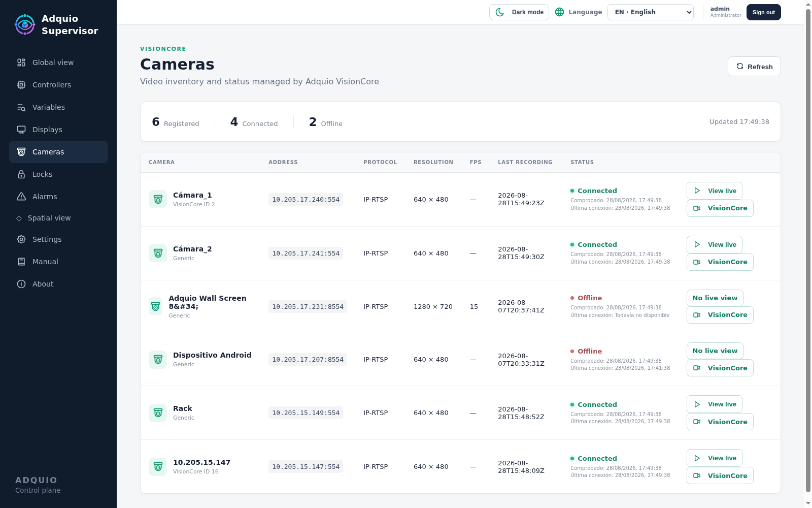Open the Locks section
Screen dimensions: 812x508
[x=58, y=174]
